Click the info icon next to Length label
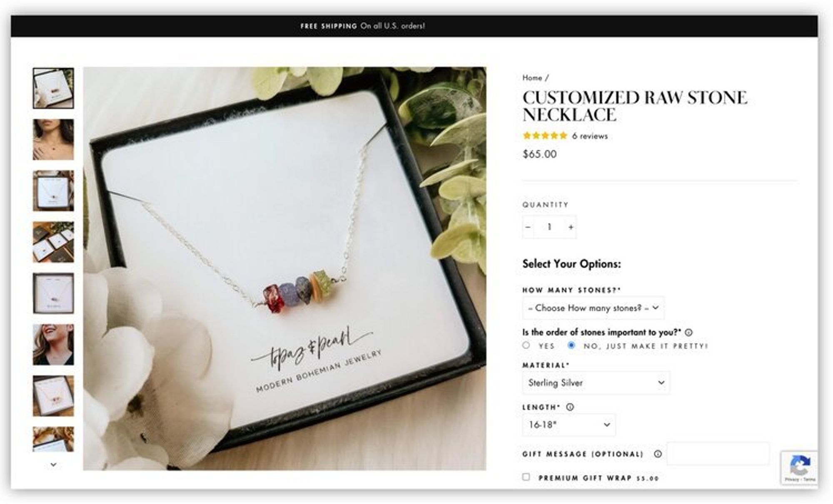 pyautogui.click(x=570, y=407)
